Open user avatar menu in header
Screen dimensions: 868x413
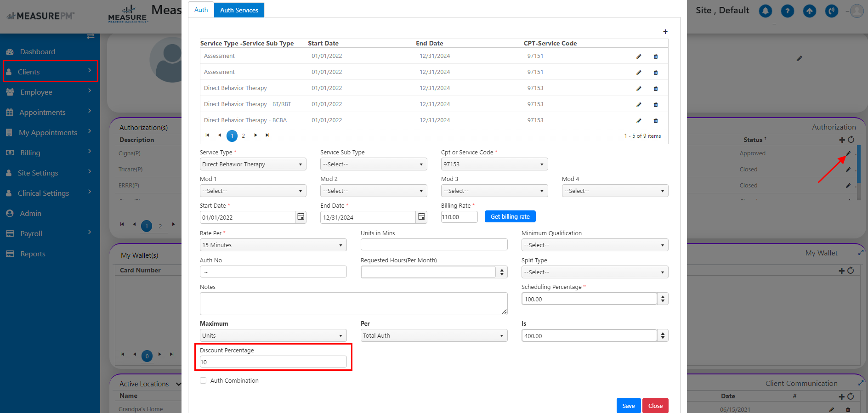click(x=857, y=11)
